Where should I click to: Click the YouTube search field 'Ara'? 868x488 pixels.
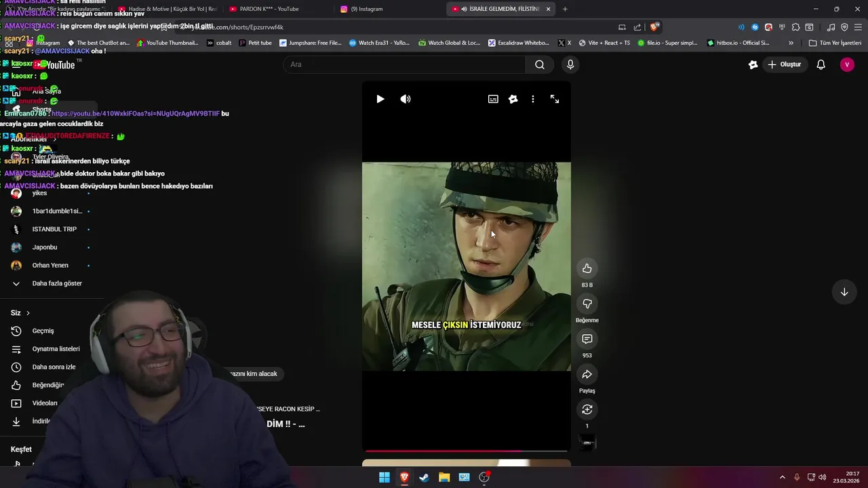[x=404, y=64]
